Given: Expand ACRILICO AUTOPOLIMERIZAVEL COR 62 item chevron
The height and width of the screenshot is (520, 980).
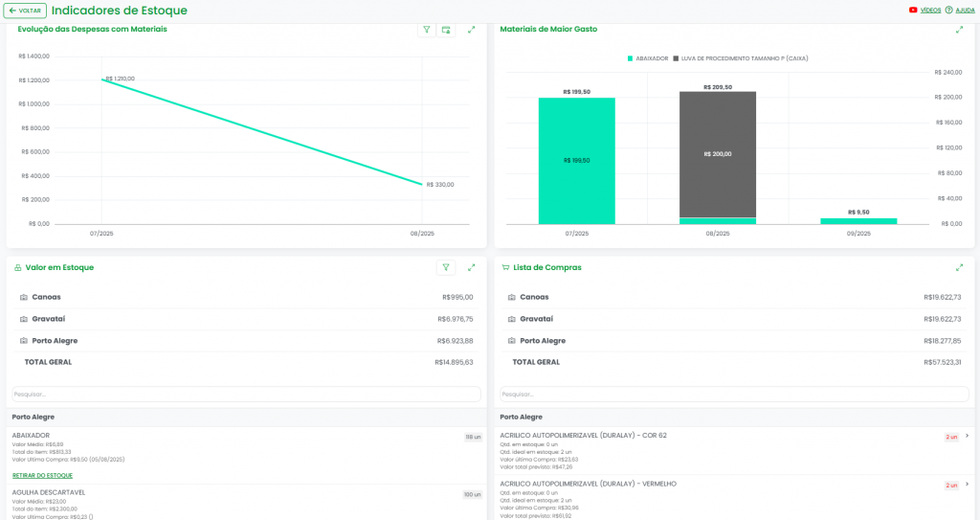Looking at the screenshot, I should coord(967,437).
